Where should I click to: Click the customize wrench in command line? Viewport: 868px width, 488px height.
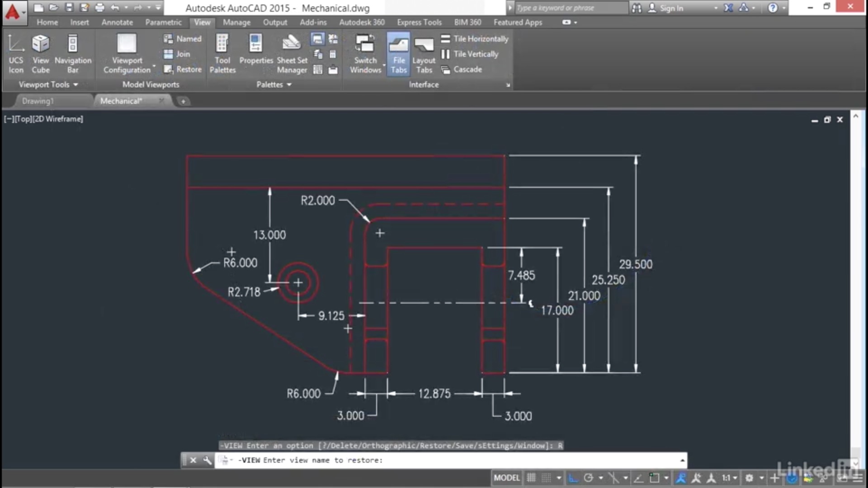tap(207, 460)
